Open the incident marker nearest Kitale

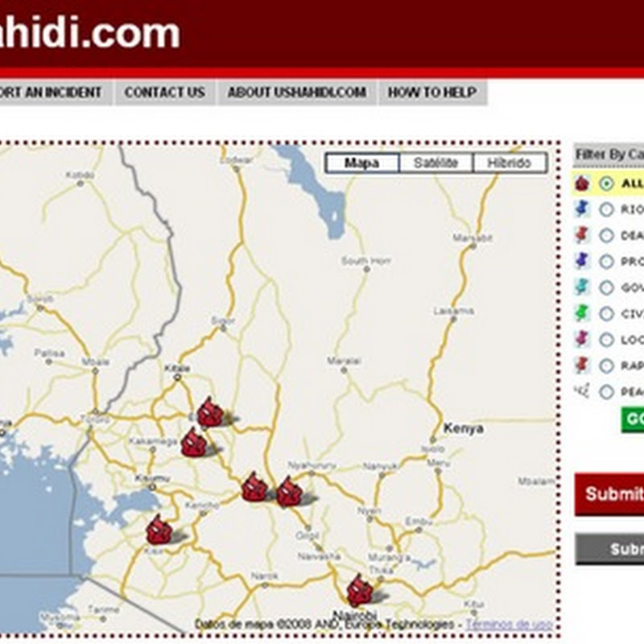point(210,412)
